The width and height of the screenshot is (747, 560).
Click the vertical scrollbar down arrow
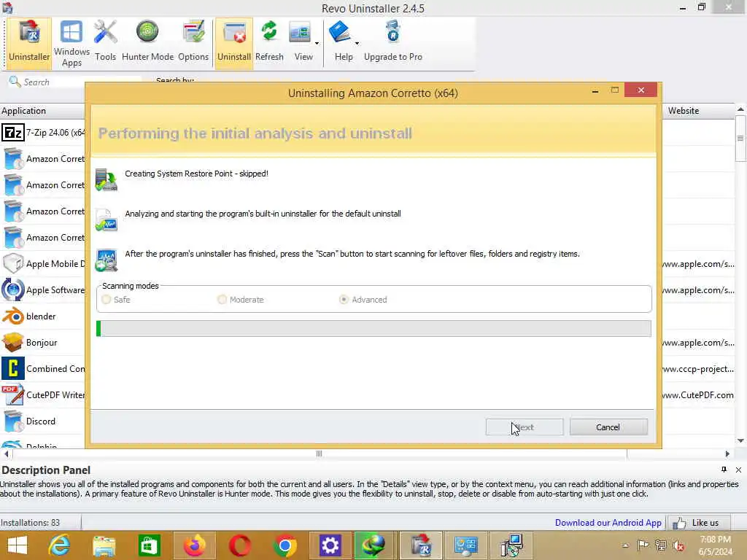741,440
